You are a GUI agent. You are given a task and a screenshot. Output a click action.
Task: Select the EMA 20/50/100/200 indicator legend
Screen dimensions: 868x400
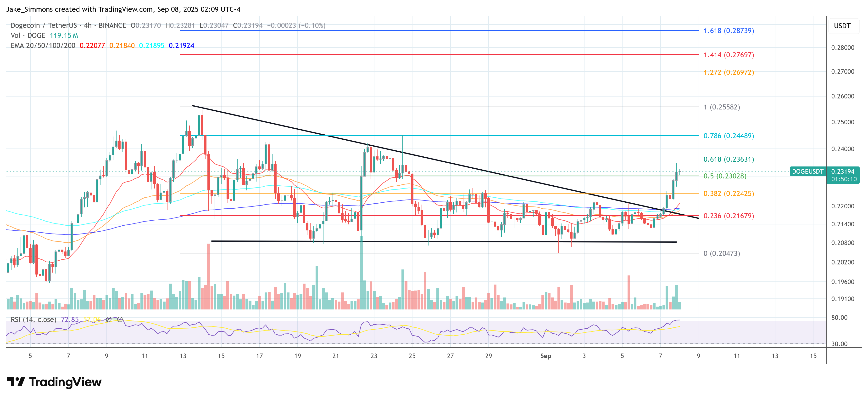pyautogui.click(x=43, y=46)
